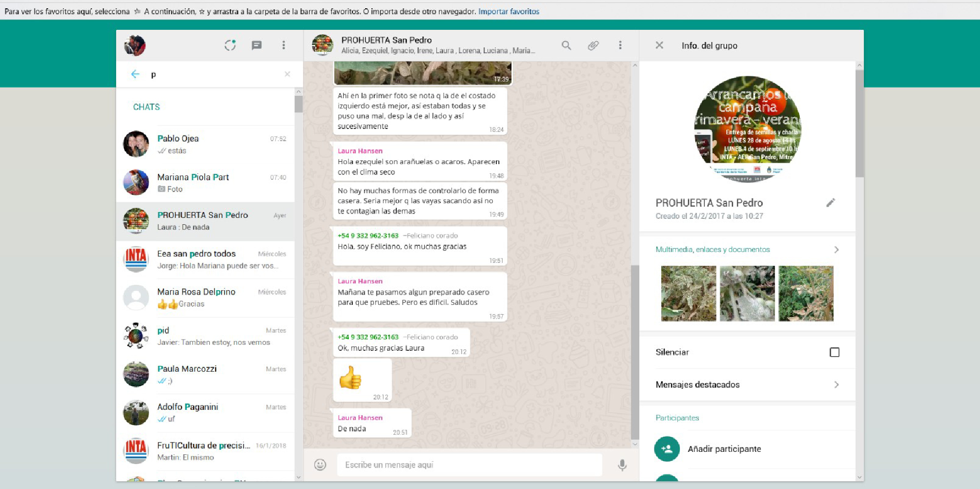This screenshot has width=980, height=489.
Task: Start a new chat with message icon
Action: click(257, 45)
